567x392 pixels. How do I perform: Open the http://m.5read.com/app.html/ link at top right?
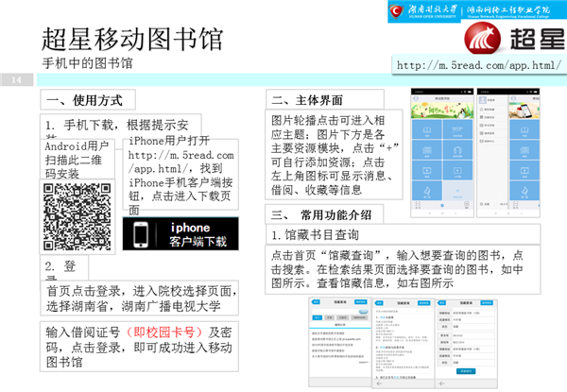tap(479, 65)
